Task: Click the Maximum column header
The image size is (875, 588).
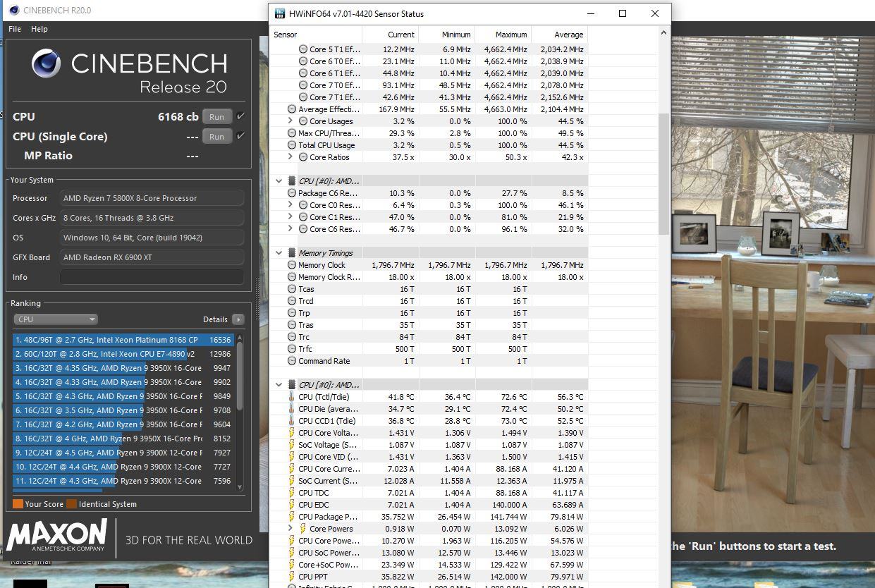Action: [503, 35]
